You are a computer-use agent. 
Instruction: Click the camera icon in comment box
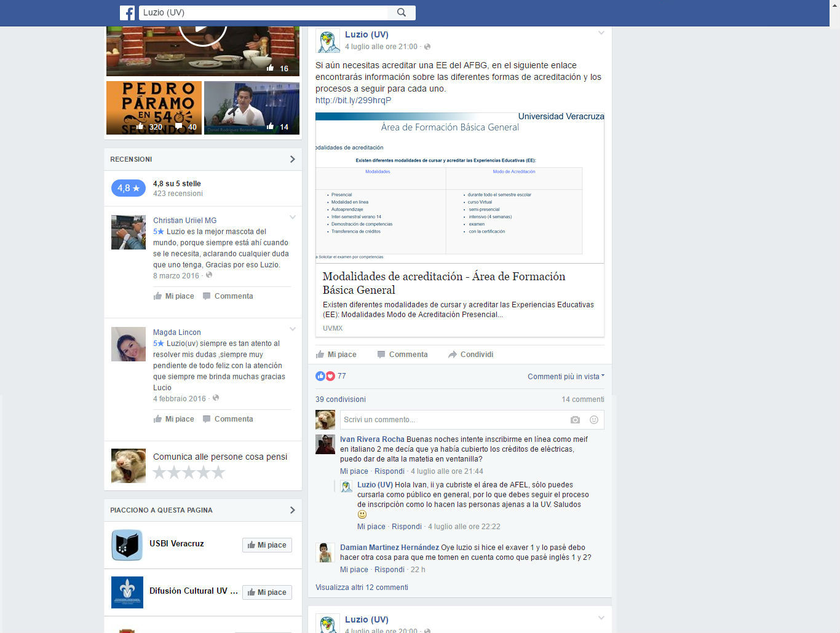(575, 420)
